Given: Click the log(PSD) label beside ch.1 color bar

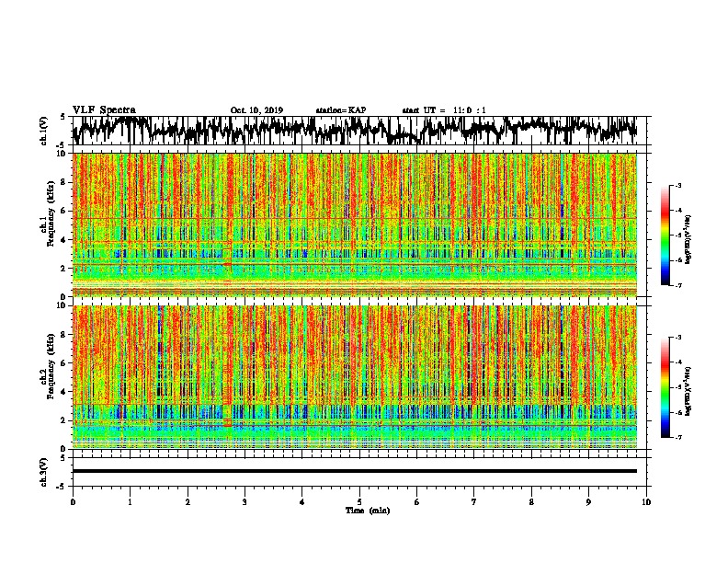Looking at the screenshot, I should tap(688, 240).
